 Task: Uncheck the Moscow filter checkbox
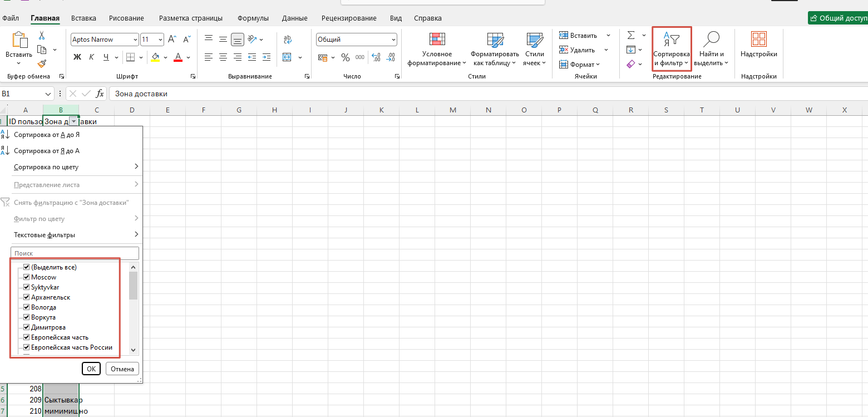pyautogui.click(x=26, y=277)
